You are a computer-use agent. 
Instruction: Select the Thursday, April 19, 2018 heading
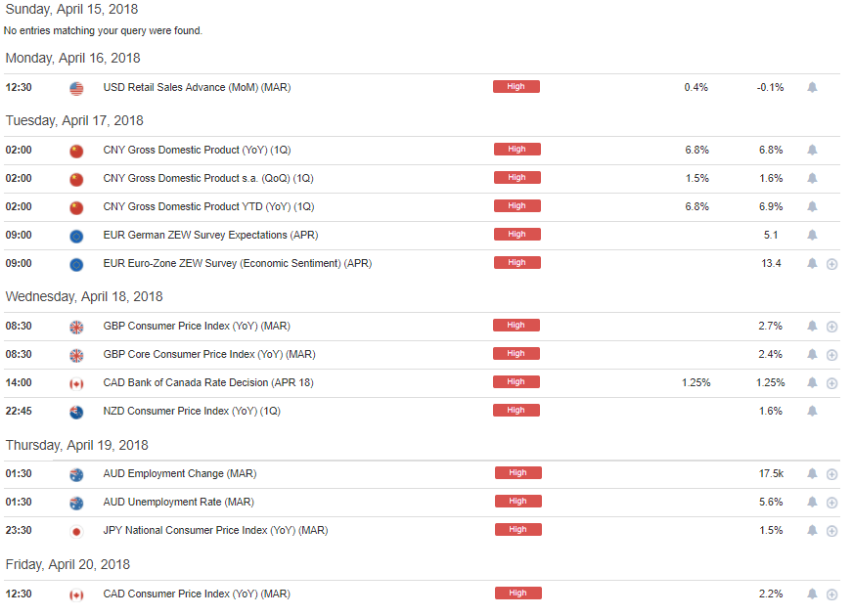[76, 445]
